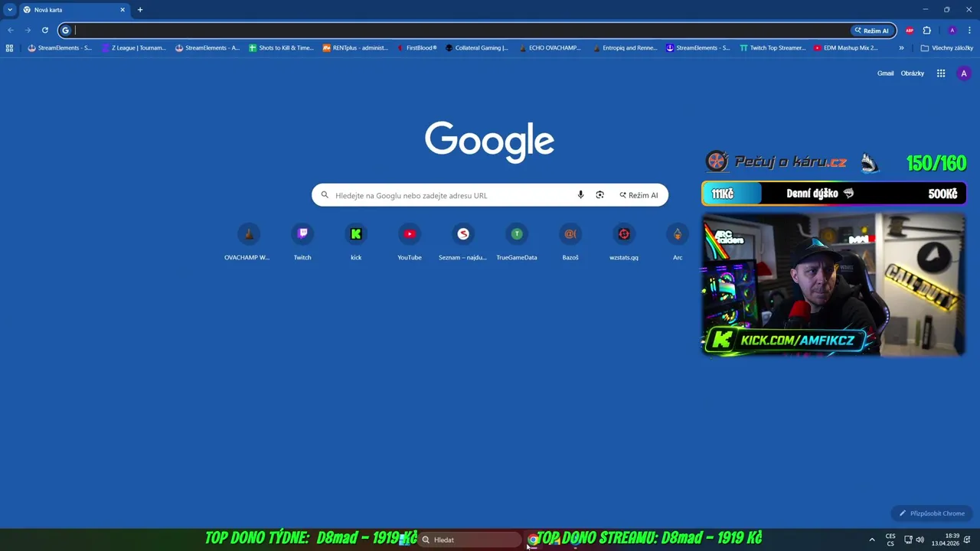Open Entropiq and Renne bookmark
The image size is (980, 551).
coord(625,47)
